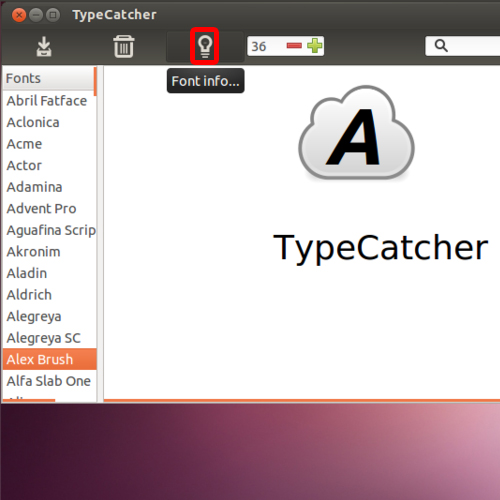Open Font info with the lightbulb icon
The height and width of the screenshot is (500, 500).
coord(205,46)
